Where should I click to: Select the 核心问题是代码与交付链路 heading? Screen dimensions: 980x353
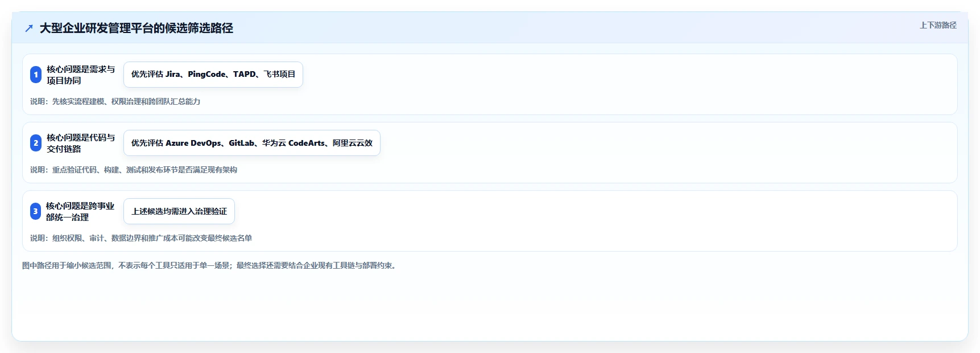[x=81, y=143]
